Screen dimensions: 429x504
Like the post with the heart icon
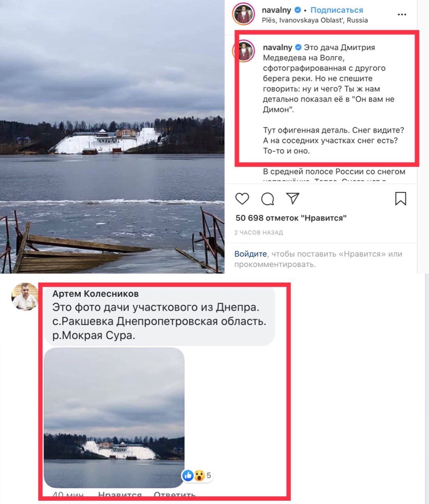(242, 199)
